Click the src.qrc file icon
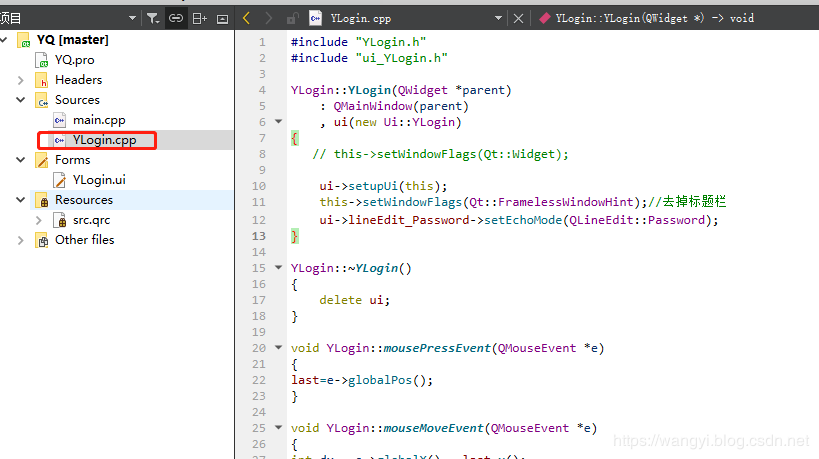819x459 pixels. click(60, 220)
